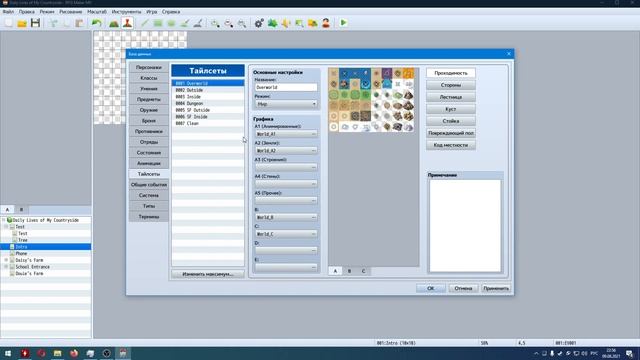The width and height of the screenshot is (640, 360).
Task: Click the Применить button
Action: pos(496,288)
